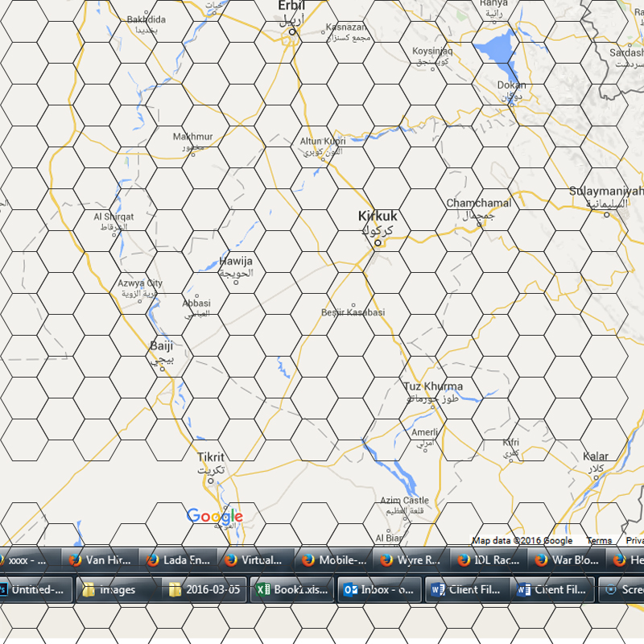Click the 'Koysinjaq' place label
644x644 pixels.
coord(432,52)
